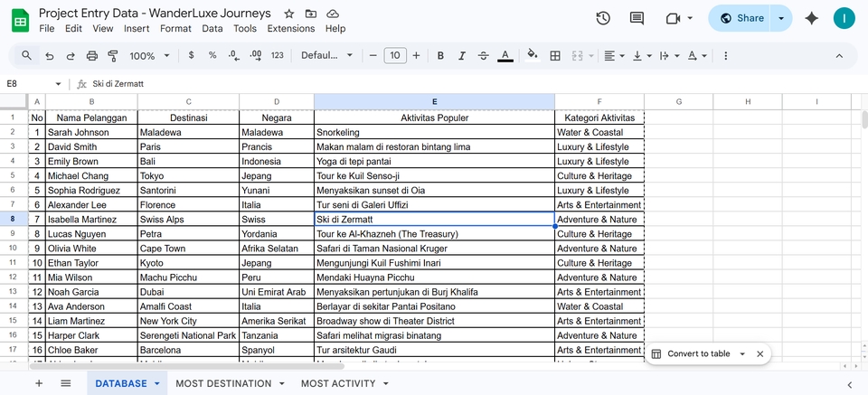Select row 8 header

tap(14, 219)
